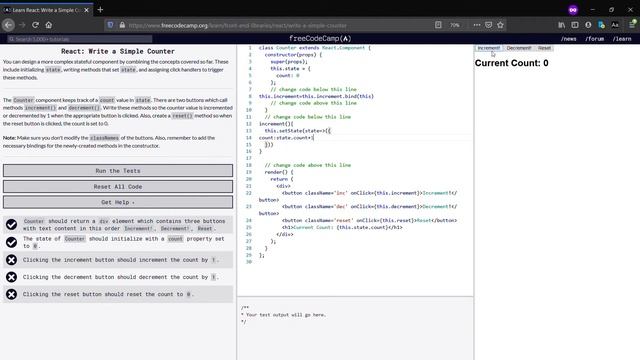The image size is (640, 360).
Task: Toggle reader view icon in address bar
Action: [x=438, y=25]
